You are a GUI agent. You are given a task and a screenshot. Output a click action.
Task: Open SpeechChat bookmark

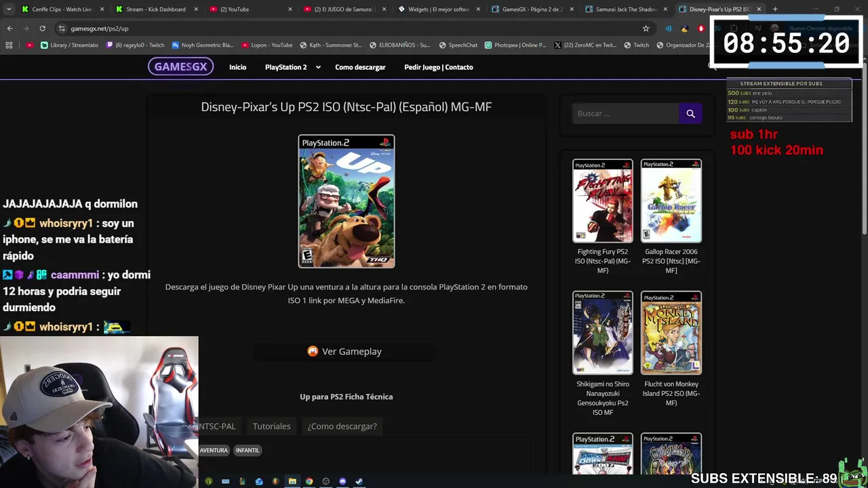[458, 45]
